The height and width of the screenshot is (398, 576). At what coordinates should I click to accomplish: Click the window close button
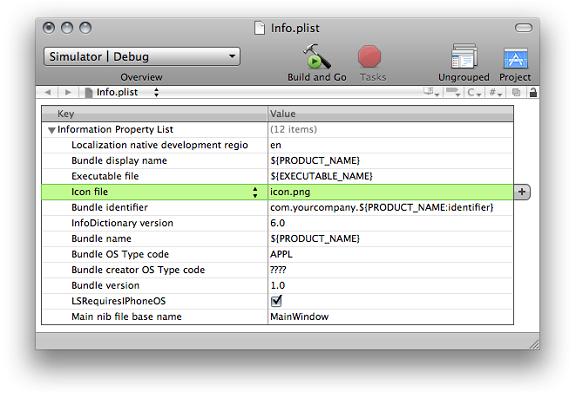pos(49,28)
